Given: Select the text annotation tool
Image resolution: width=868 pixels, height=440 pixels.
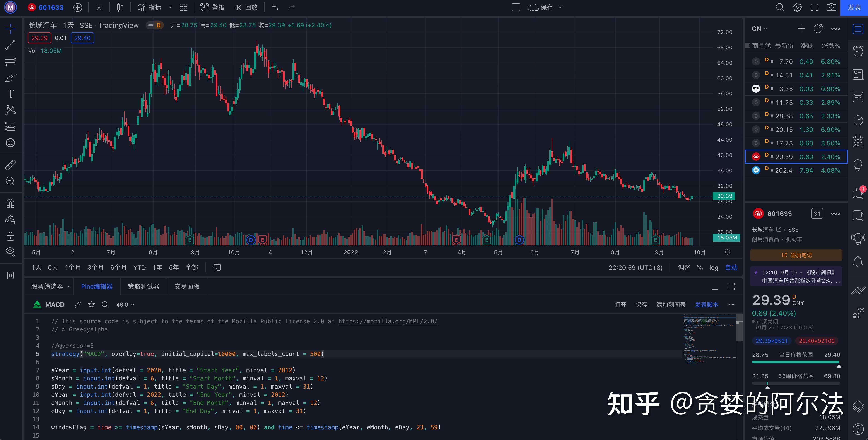Looking at the screenshot, I should (x=10, y=94).
